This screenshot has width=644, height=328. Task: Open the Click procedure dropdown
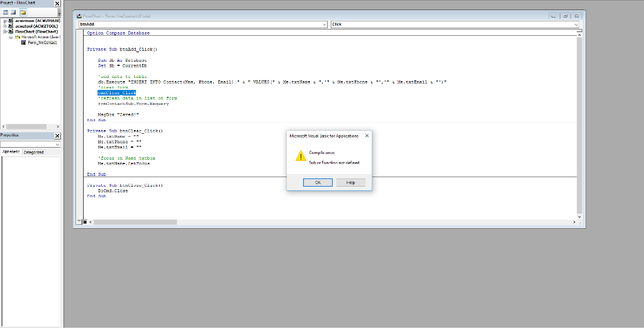click(x=576, y=25)
